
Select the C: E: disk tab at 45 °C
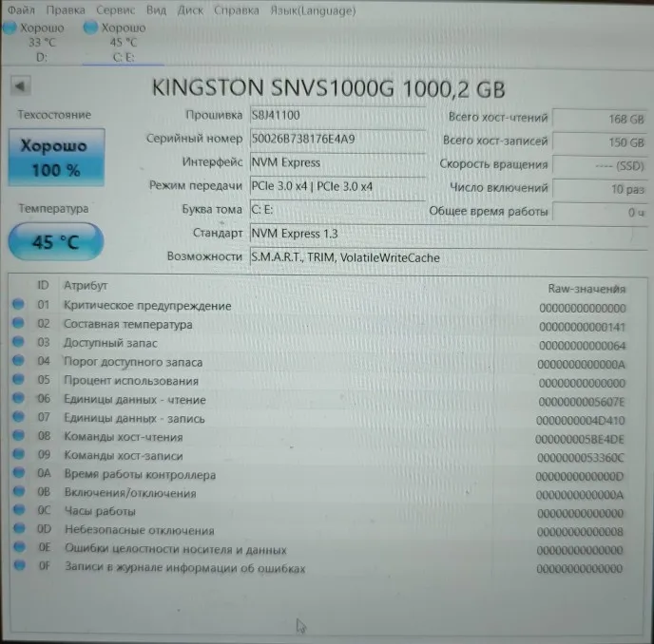point(124,43)
